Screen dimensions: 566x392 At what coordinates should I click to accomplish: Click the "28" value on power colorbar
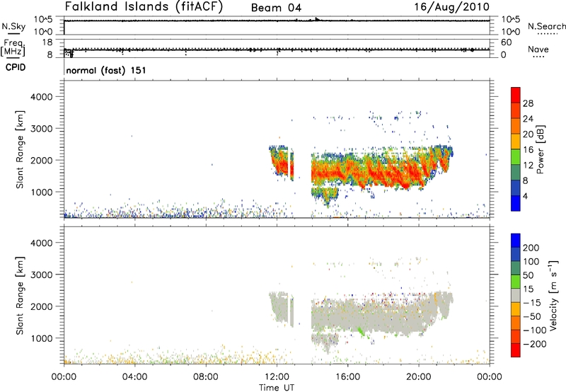pos(528,103)
